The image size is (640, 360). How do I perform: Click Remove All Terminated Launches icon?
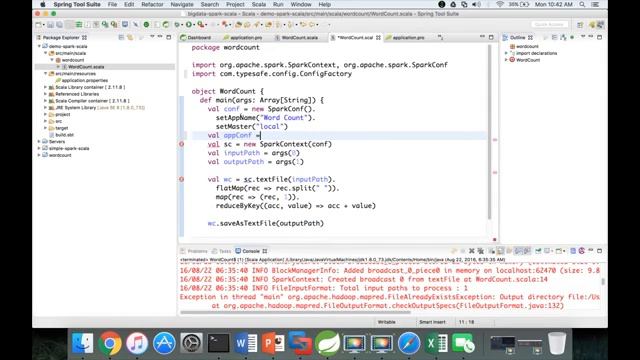[x=480, y=251]
